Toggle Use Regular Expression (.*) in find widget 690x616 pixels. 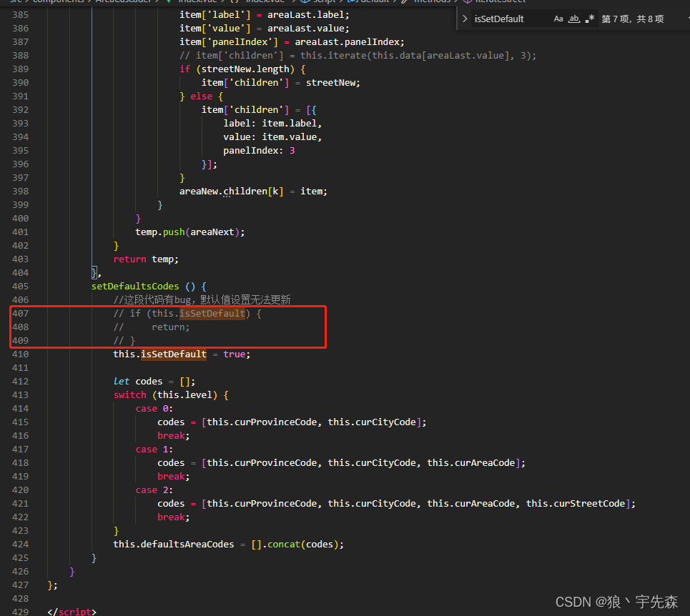pyautogui.click(x=590, y=19)
